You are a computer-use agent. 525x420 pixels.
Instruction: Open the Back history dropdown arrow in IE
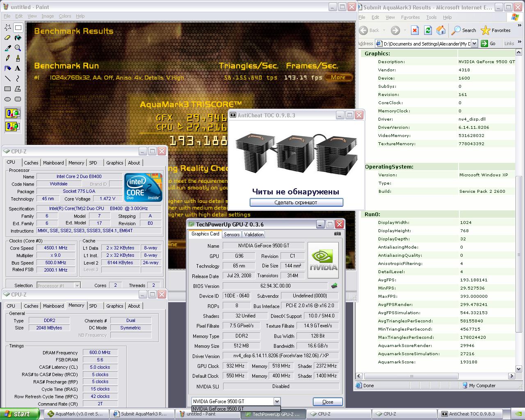pos(384,30)
